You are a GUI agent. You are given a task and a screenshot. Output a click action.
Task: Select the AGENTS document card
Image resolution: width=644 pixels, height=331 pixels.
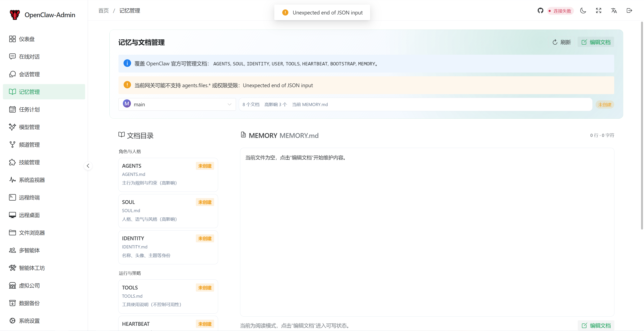(168, 174)
